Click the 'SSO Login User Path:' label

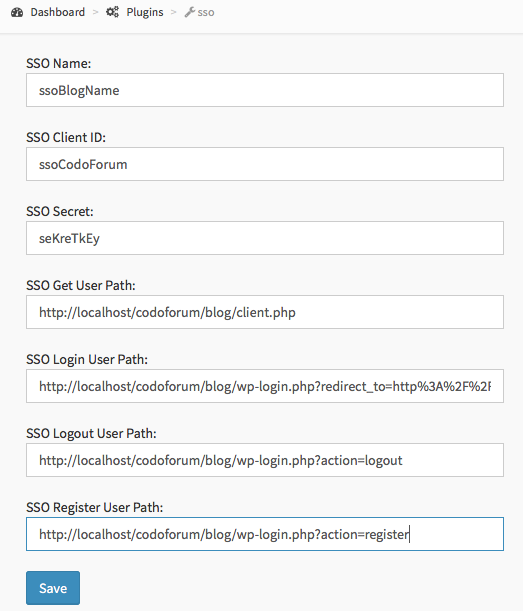coord(87,360)
